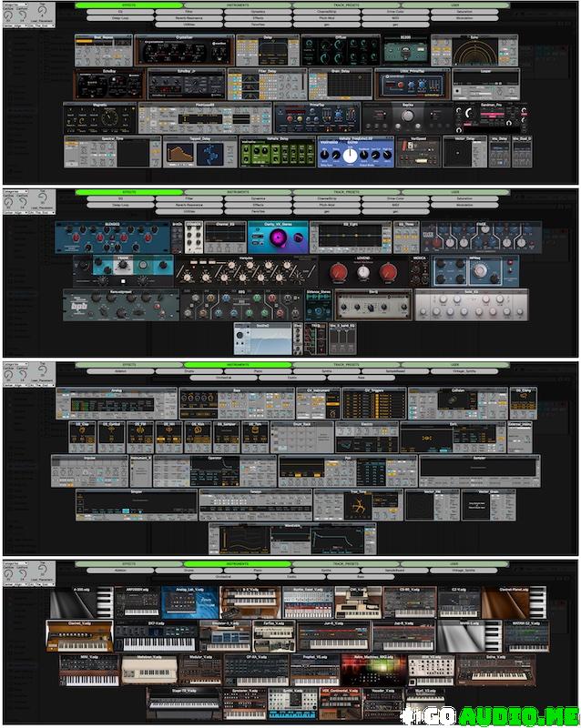Open the VOX_Continental_V.adg preset
Viewport: 581px width, 728px height.
coord(341,703)
